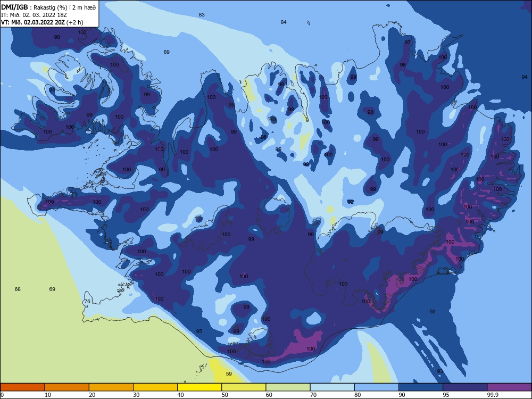Click the humidity value '89' on the map
The width and height of the screenshot is (532, 399).
pos(166,52)
